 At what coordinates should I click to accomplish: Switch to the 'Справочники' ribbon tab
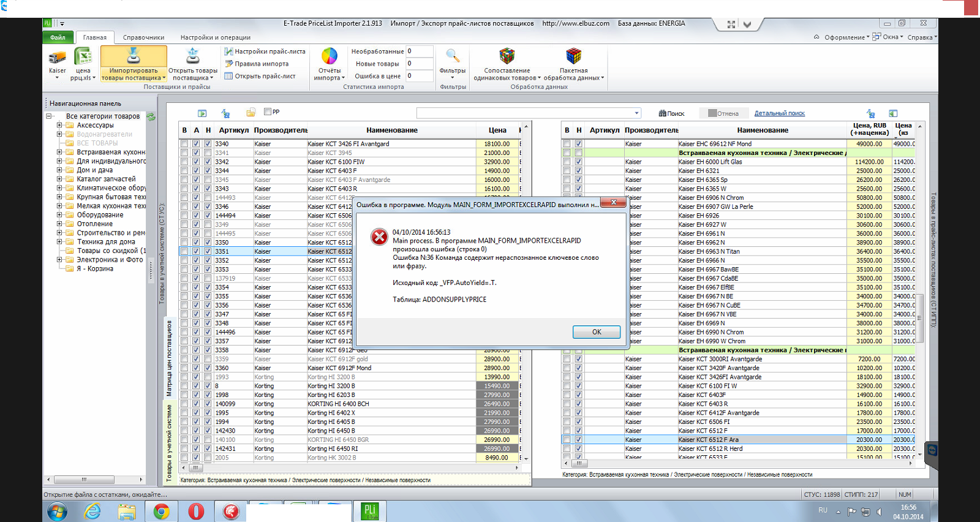(143, 37)
